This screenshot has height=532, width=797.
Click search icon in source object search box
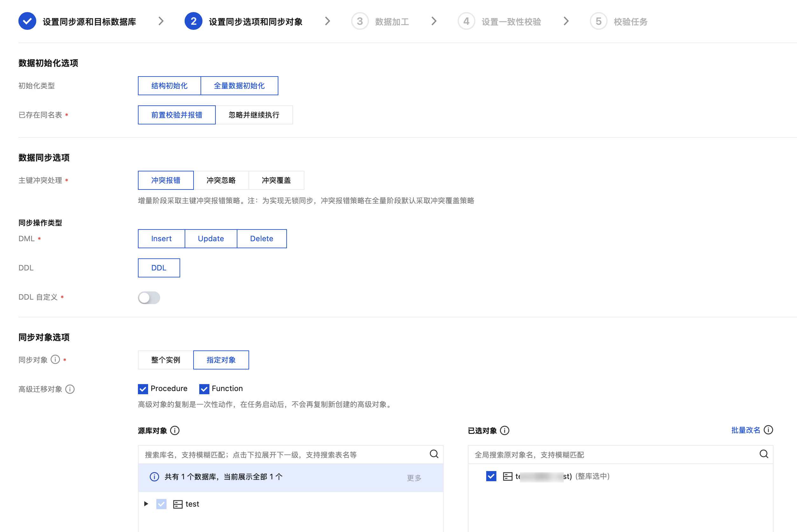pos(434,454)
